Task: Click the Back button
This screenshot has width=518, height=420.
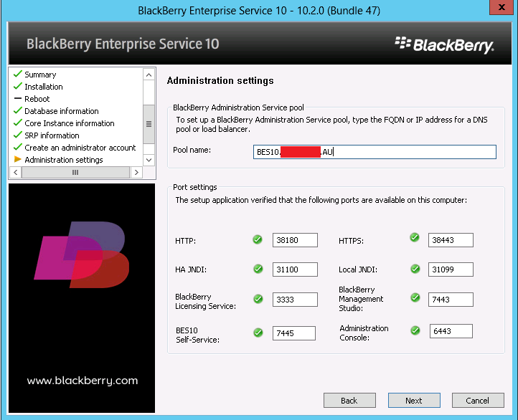Action: 349,400
